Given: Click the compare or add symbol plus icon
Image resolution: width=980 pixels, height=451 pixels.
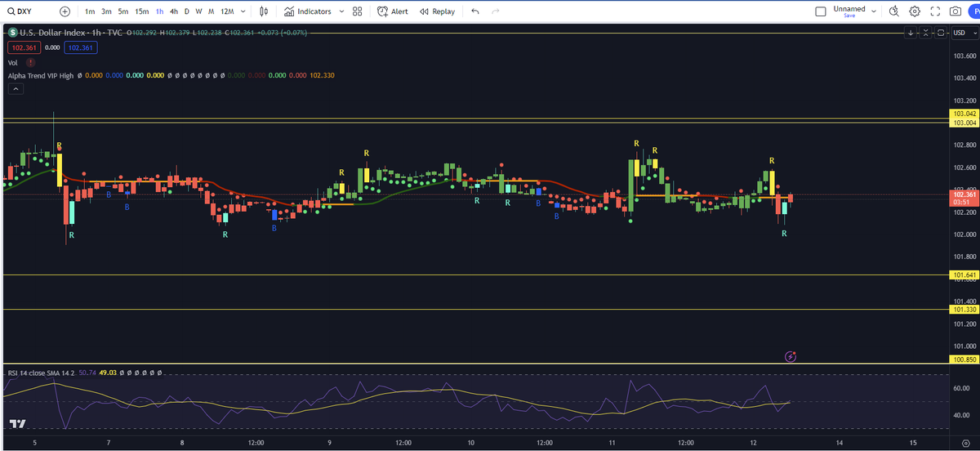Looking at the screenshot, I should pos(65,11).
